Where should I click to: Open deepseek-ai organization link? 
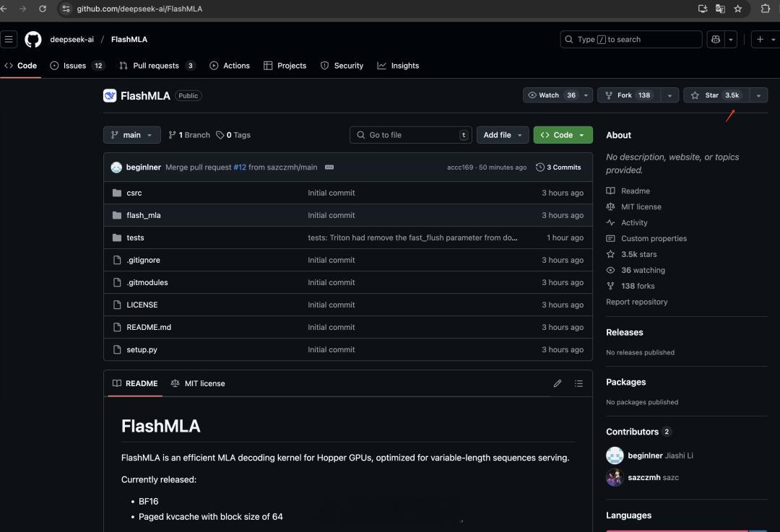(71, 39)
